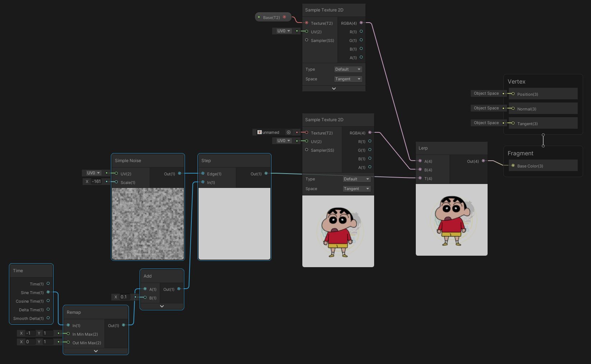Open Type dropdown of top Sample Texture 2D
Screen dimensions: 591x364
pos(348,69)
